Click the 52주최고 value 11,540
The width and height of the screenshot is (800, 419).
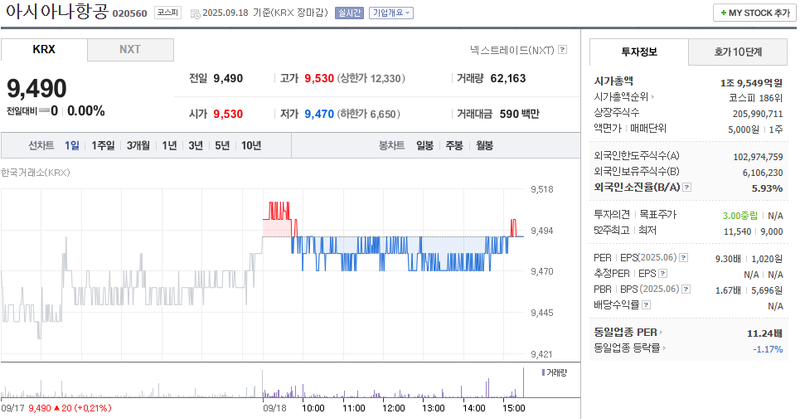(x=737, y=231)
